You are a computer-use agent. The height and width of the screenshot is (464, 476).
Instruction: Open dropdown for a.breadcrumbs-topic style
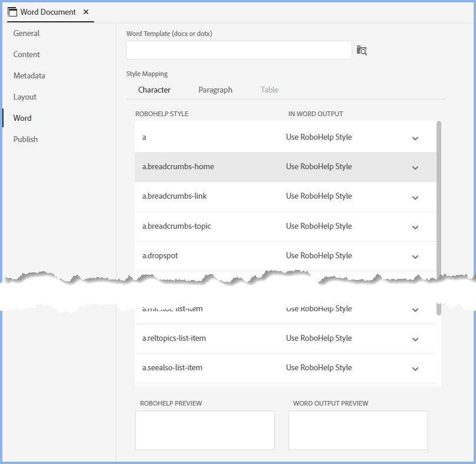[415, 227]
